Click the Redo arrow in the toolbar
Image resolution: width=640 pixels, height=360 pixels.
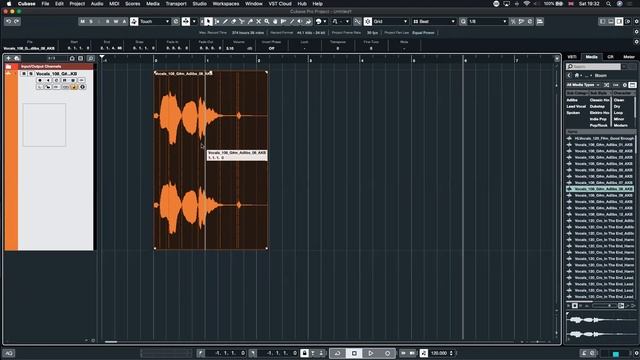(x=16, y=21)
